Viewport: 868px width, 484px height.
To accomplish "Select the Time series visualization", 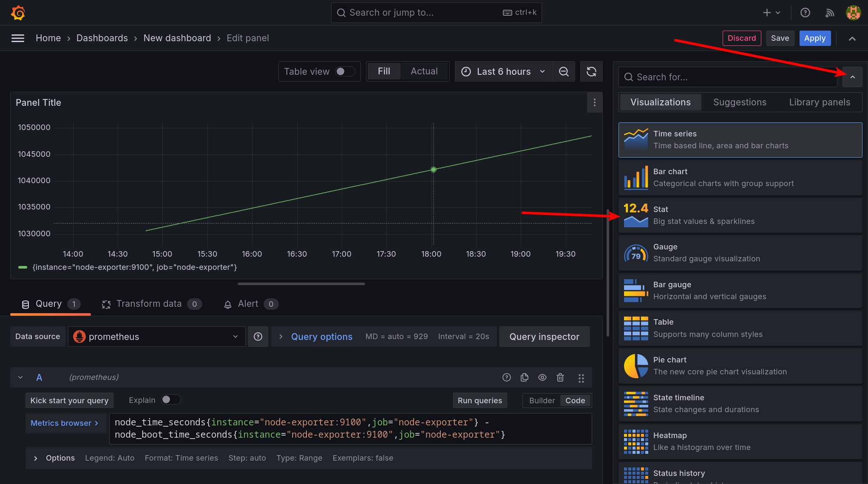I will click(740, 140).
